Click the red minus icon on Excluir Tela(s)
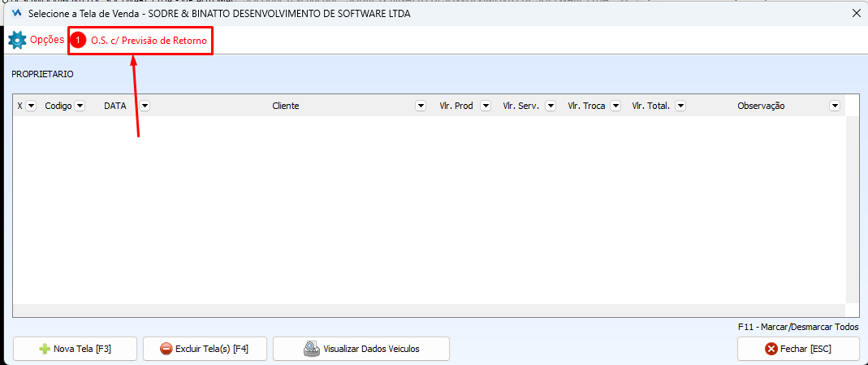Screen dimensions: 868x365 point(166,349)
